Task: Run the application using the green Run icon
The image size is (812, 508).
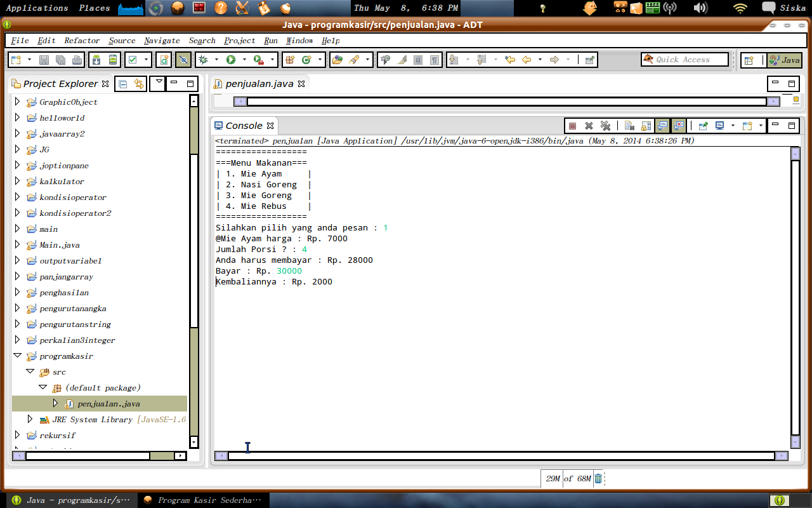Action: [x=230, y=59]
